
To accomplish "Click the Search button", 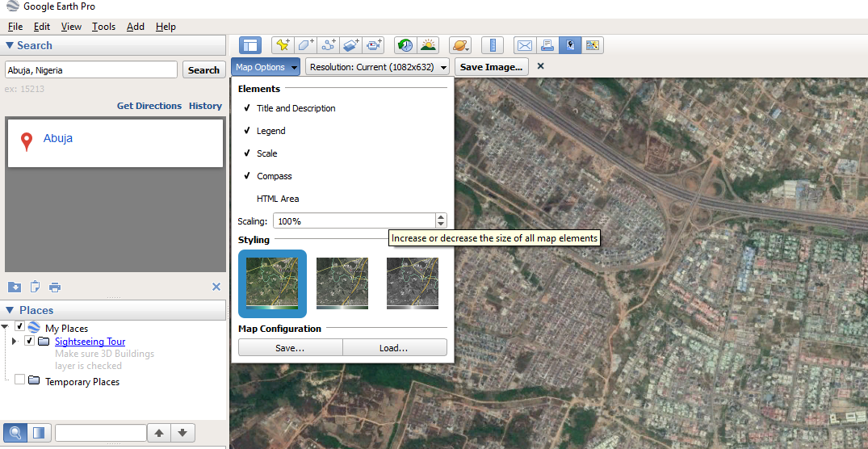I will coord(203,69).
